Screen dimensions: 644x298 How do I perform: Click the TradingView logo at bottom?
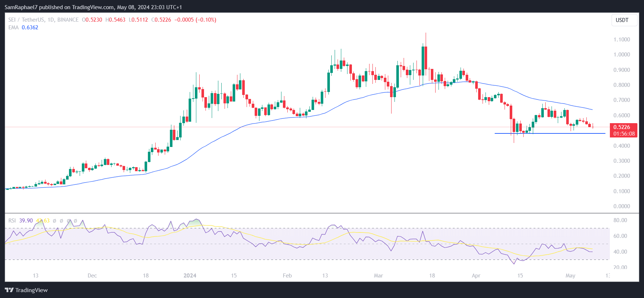26,290
